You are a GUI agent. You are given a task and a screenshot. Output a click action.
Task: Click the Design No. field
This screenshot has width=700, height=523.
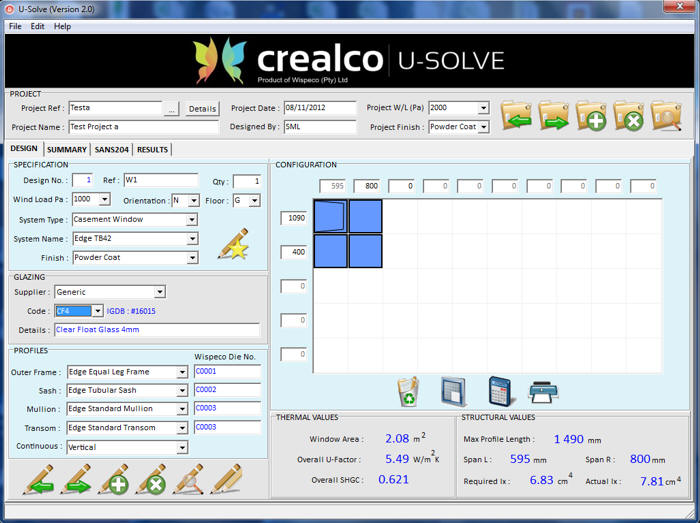tap(83, 180)
